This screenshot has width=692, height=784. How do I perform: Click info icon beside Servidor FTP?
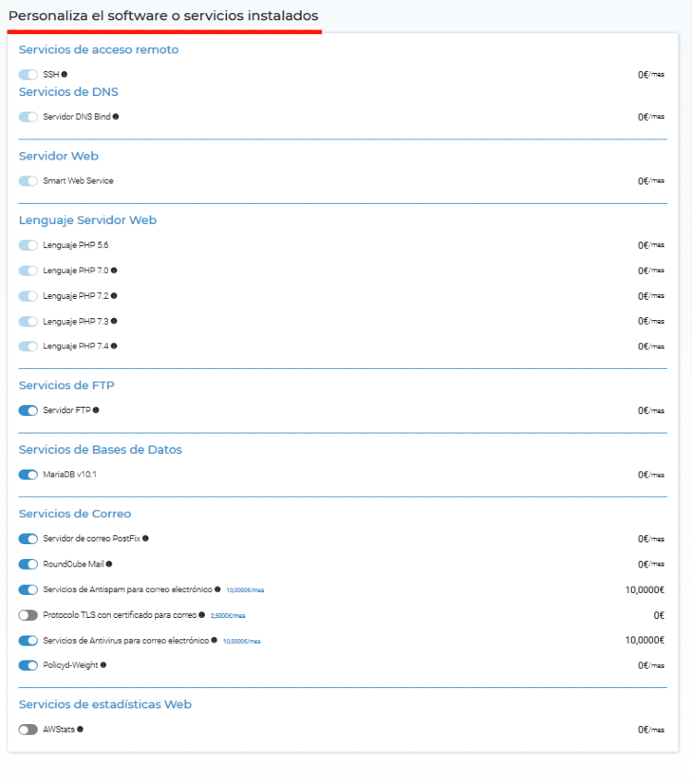click(x=96, y=410)
